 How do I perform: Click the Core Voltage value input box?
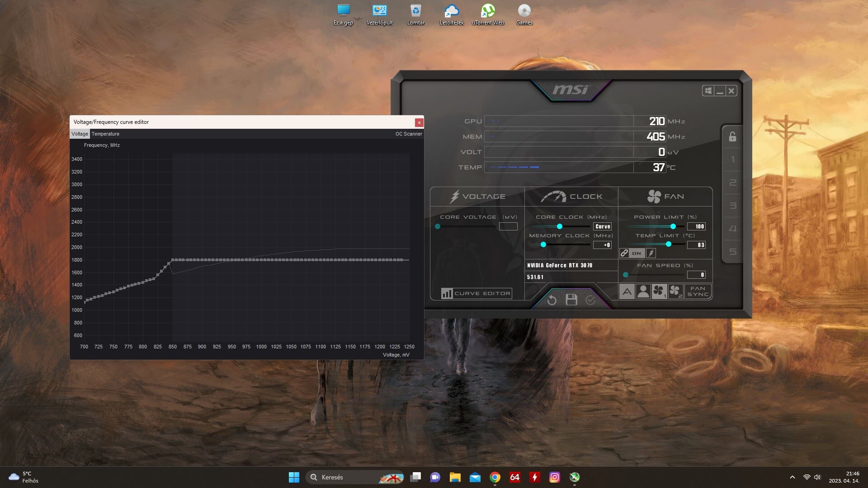pyautogui.click(x=508, y=226)
